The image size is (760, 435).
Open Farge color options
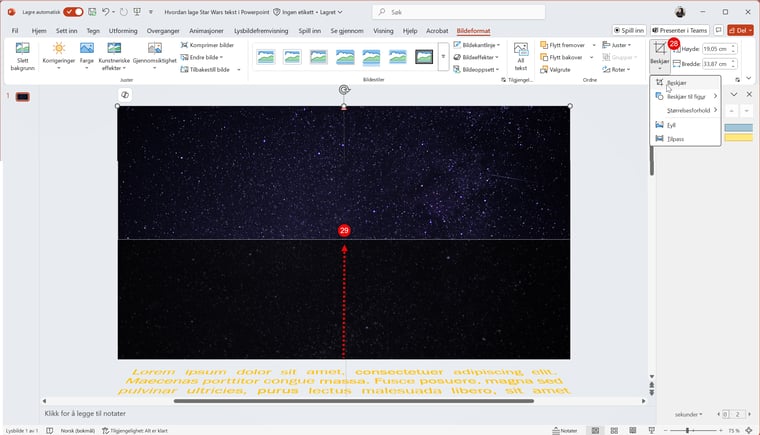(87, 56)
